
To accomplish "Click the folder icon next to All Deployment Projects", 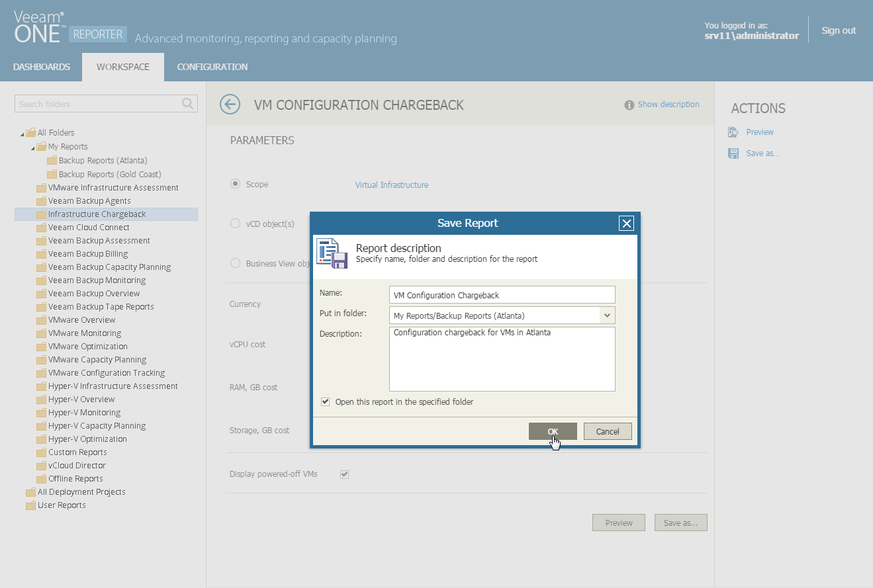I will 30,492.
